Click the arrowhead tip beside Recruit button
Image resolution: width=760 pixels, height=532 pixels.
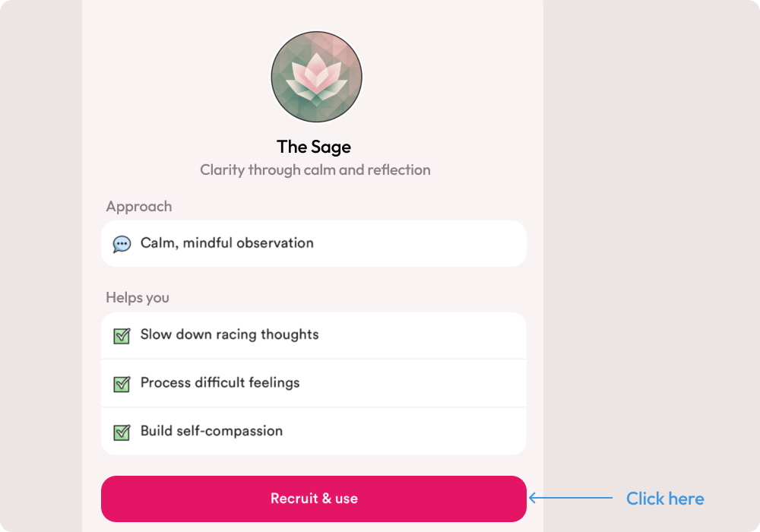pos(530,499)
